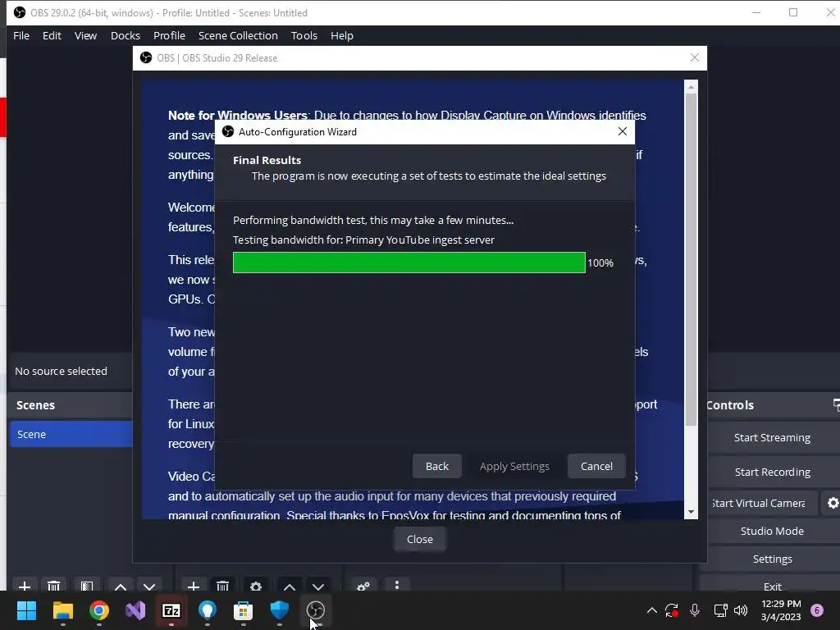Click Start Streaming in Controls

pyautogui.click(x=772, y=438)
